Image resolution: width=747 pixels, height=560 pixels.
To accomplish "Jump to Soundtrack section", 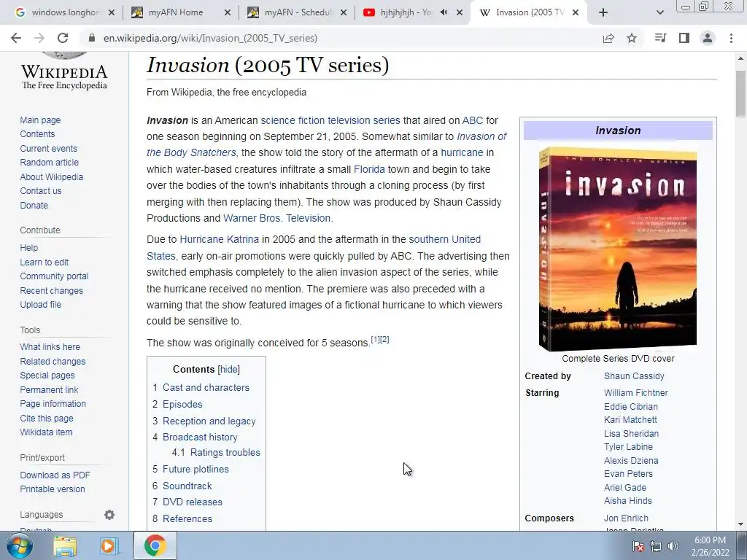I will click(187, 486).
